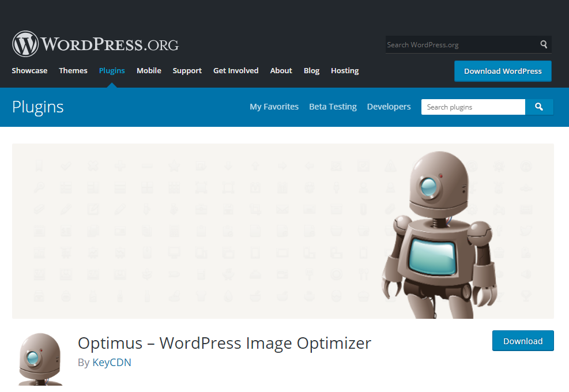Click the magnifier icon in WordPress.org search
The width and height of the screenshot is (569, 392).
pos(544,44)
